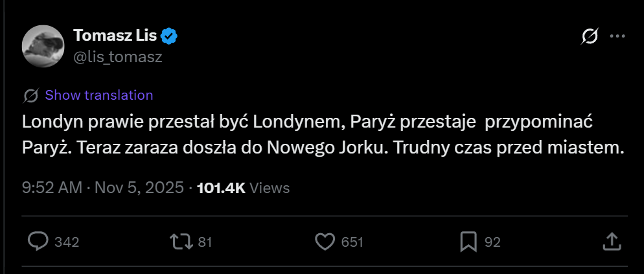Click the 342 replies count
The width and height of the screenshot is (644, 274).
pyautogui.click(x=67, y=242)
